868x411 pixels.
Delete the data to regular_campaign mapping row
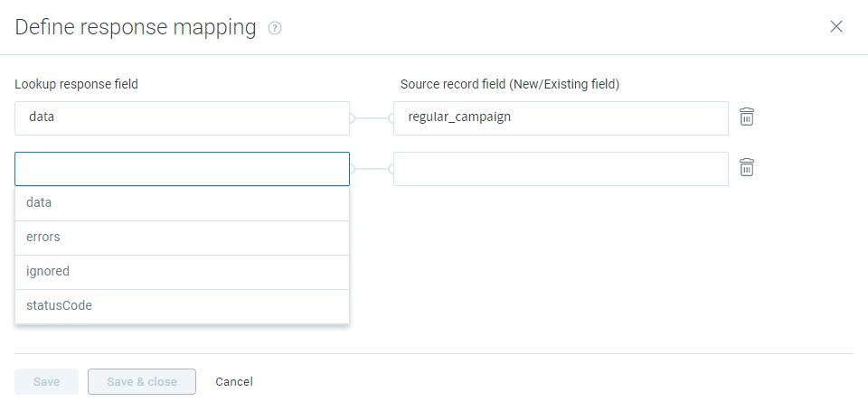747,117
